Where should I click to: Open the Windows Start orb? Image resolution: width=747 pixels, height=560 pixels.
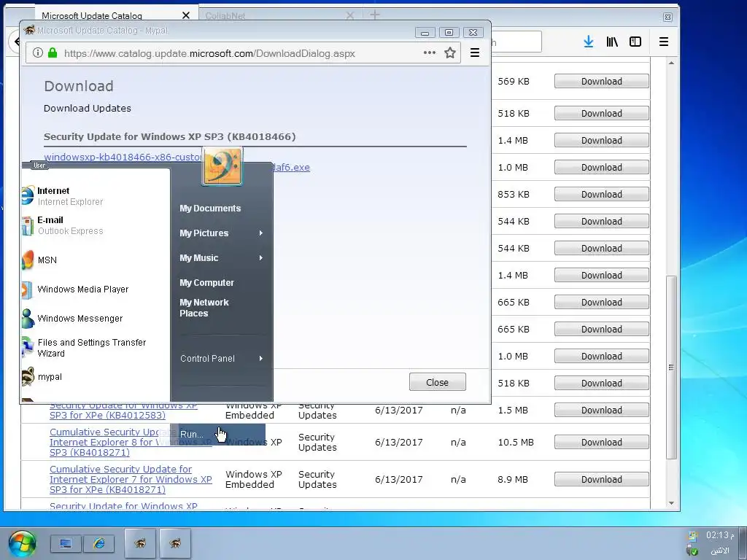pyautogui.click(x=22, y=543)
